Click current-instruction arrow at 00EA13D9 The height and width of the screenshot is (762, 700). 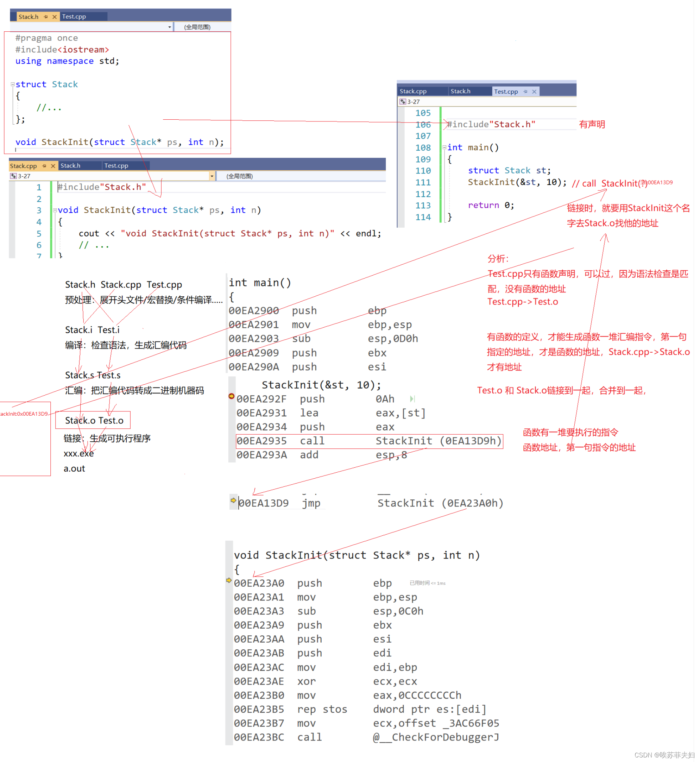coord(233,500)
